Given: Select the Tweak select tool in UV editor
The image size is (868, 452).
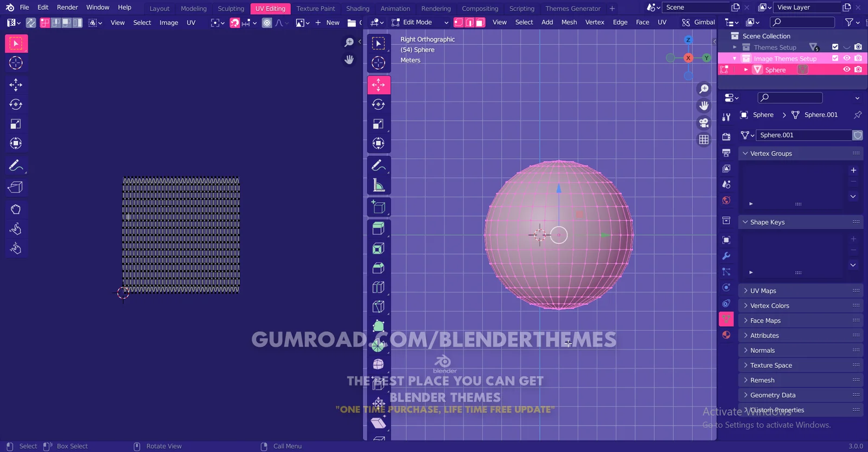Looking at the screenshot, I should coord(16,43).
